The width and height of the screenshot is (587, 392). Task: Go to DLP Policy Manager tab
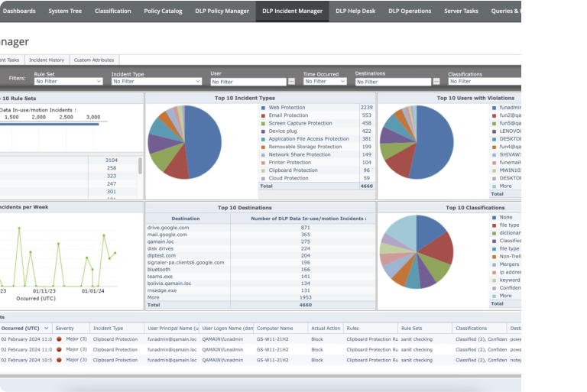tap(222, 11)
